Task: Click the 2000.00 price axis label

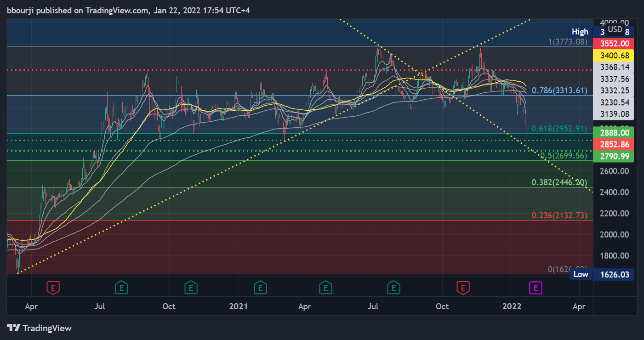Action: [614, 234]
